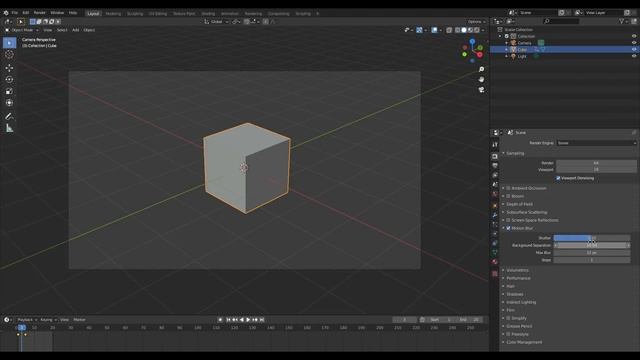The height and width of the screenshot is (360, 640).
Task: Adjust the Shutter slider
Action: point(592,238)
